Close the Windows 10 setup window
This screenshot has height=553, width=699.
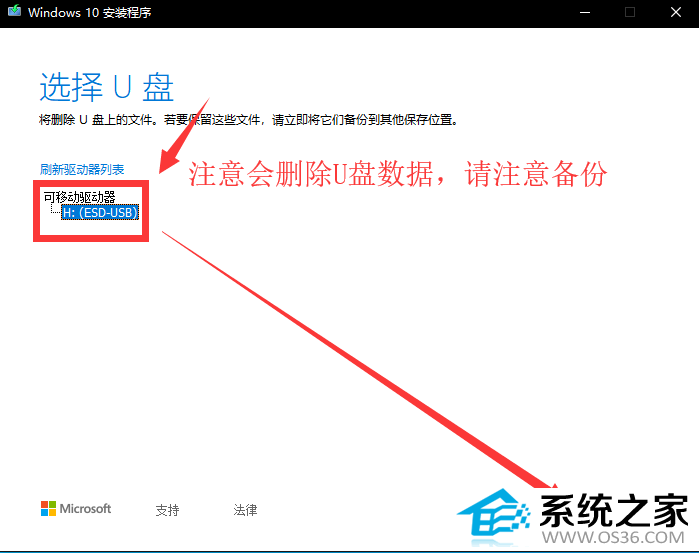(x=676, y=12)
